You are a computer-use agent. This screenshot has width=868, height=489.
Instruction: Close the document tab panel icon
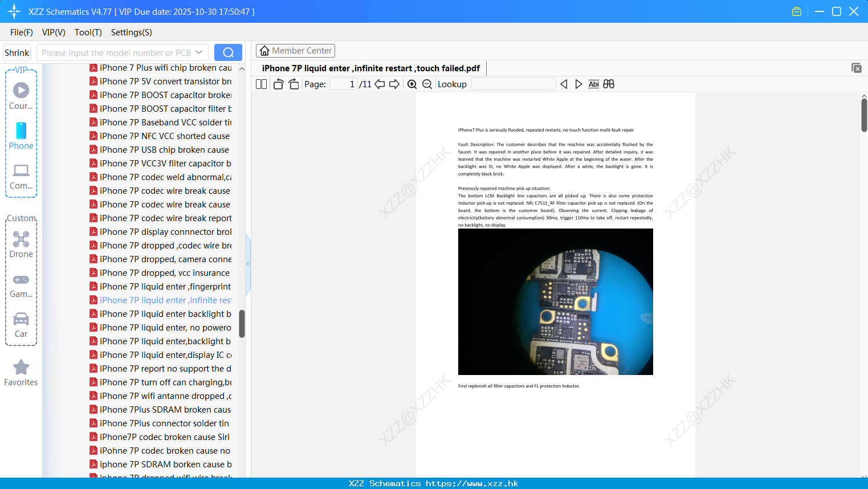(x=856, y=68)
